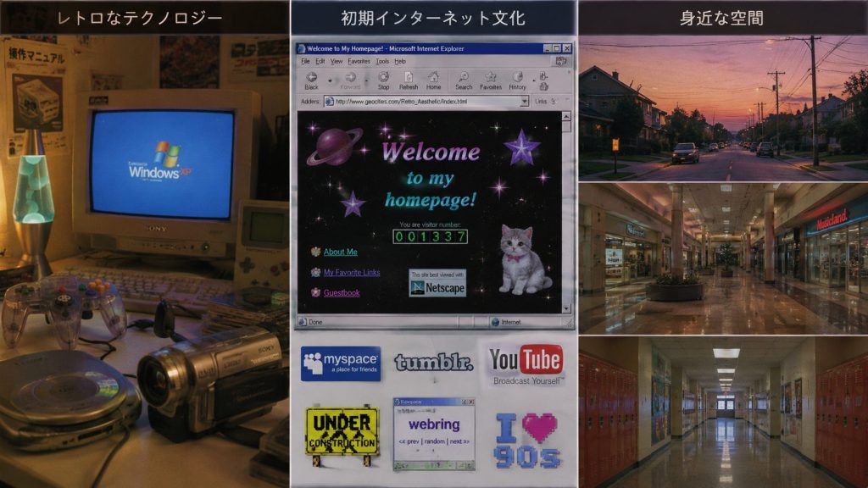Open the Tools menu

[382, 61]
